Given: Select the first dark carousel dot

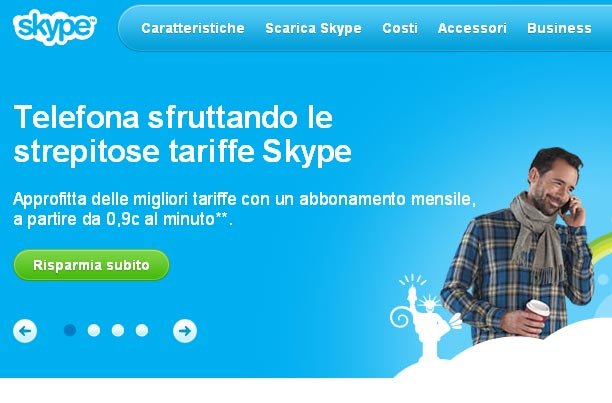Looking at the screenshot, I should [70, 330].
